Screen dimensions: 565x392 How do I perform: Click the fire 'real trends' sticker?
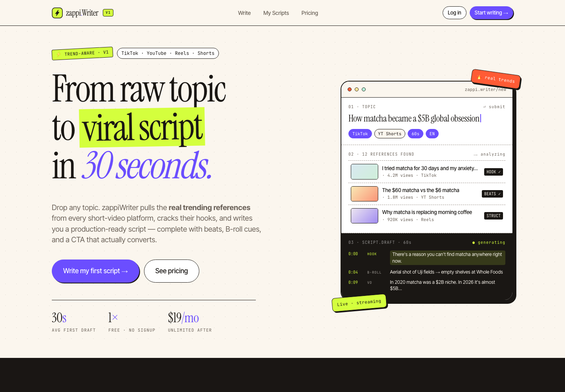[x=496, y=78]
